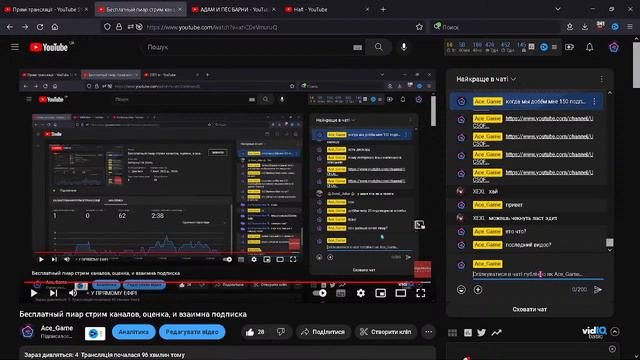Click the plus-circle icon in chat input
640x360 pixels.
[478, 290]
